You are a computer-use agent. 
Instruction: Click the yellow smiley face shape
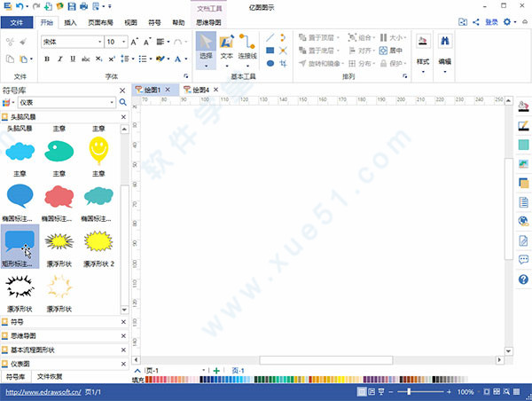(x=98, y=151)
